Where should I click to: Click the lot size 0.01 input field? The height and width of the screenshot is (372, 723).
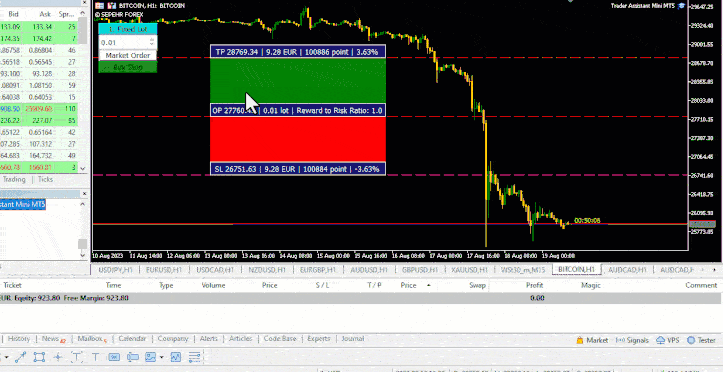point(124,42)
